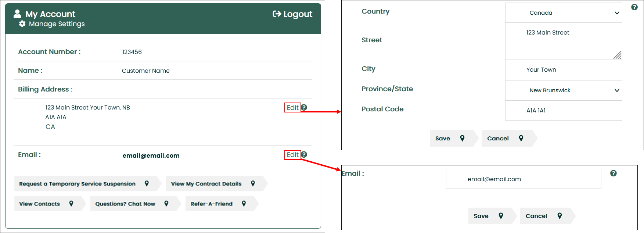Image resolution: width=644 pixels, height=233 pixels.
Task: Edit the email address
Action: (x=292, y=155)
